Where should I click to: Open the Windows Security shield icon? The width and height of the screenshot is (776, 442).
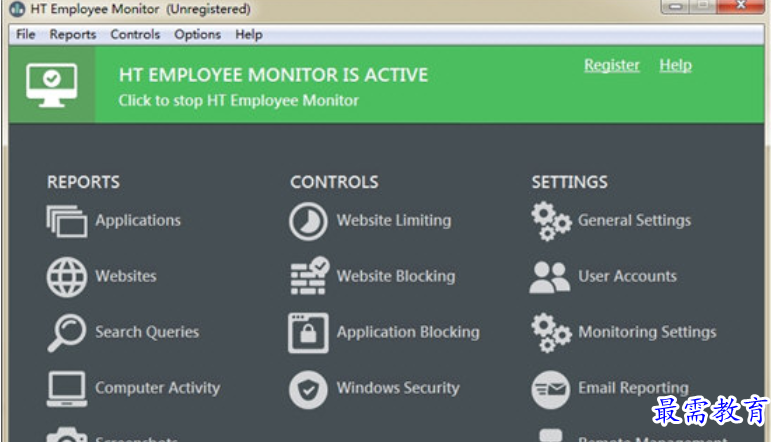click(308, 390)
